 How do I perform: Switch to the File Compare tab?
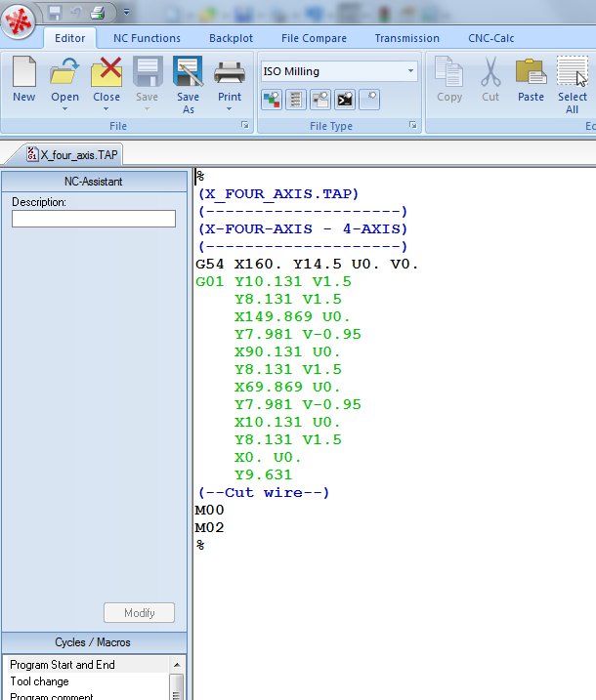(x=314, y=38)
